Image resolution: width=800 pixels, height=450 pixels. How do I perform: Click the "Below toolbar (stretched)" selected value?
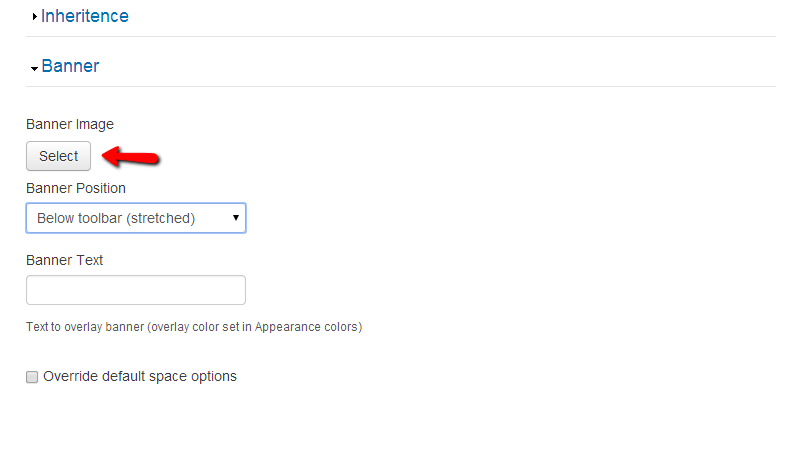point(115,218)
